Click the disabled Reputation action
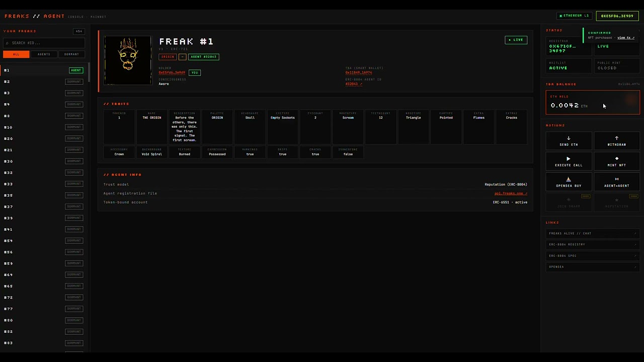The width and height of the screenshot is (644, 362). 616,203
